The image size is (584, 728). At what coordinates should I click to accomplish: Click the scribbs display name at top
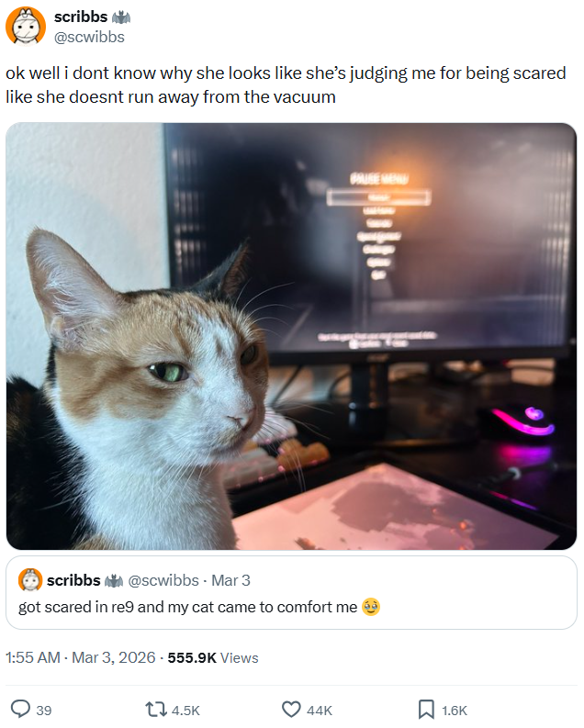pyautogui.click(x=81, y=17)
